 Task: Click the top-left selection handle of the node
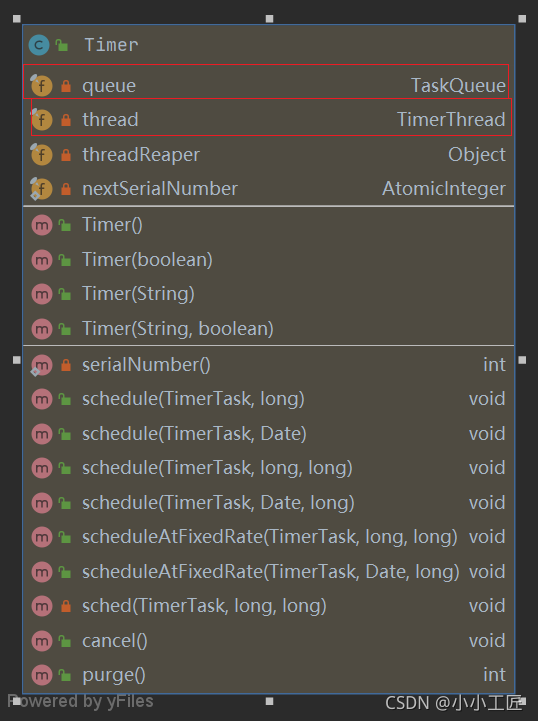point(17,19)
